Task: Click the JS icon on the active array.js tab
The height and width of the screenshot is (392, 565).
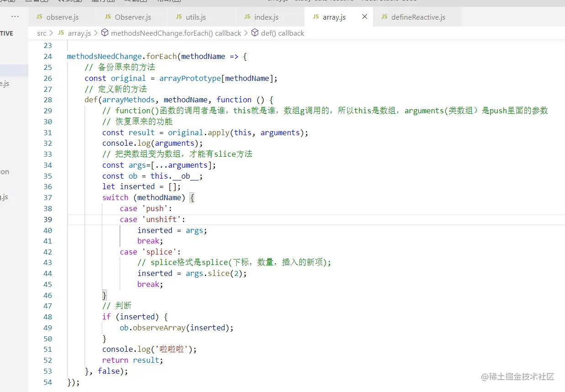Action: [316, 17]
